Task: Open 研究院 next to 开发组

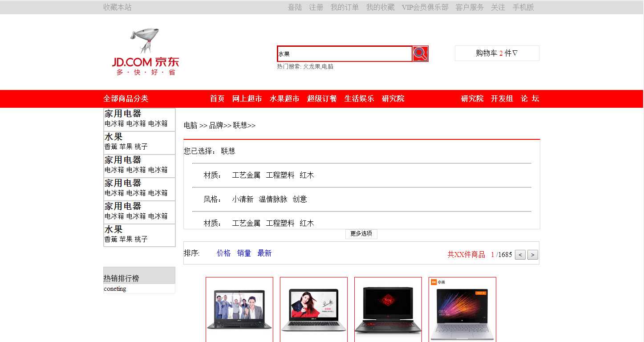Action: 472,98
